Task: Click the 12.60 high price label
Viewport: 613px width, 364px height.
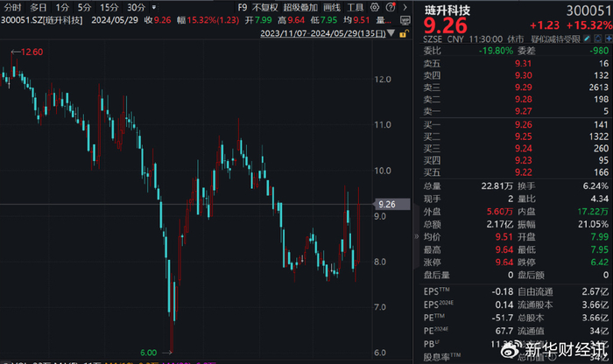Action: [x=32, y=52]
